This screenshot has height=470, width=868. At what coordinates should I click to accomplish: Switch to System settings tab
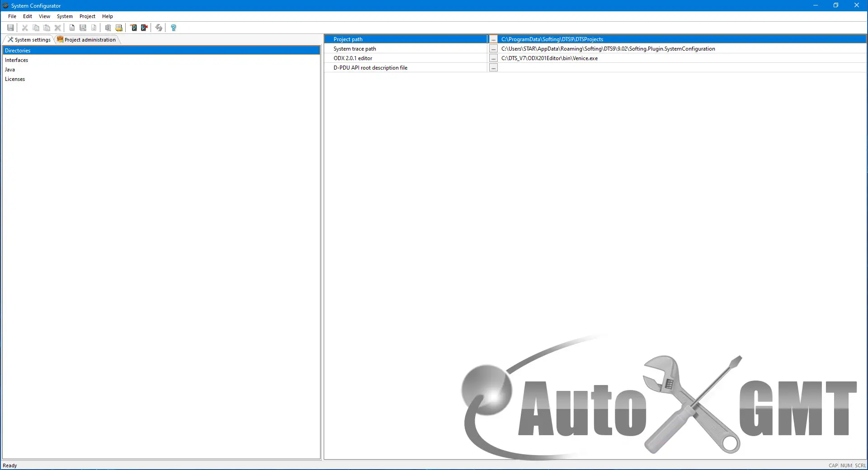point(29,40)
